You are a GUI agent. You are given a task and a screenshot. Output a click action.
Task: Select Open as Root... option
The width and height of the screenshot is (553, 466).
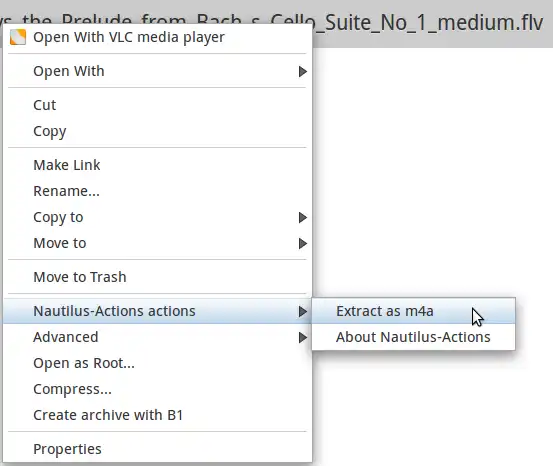(157, 363)
